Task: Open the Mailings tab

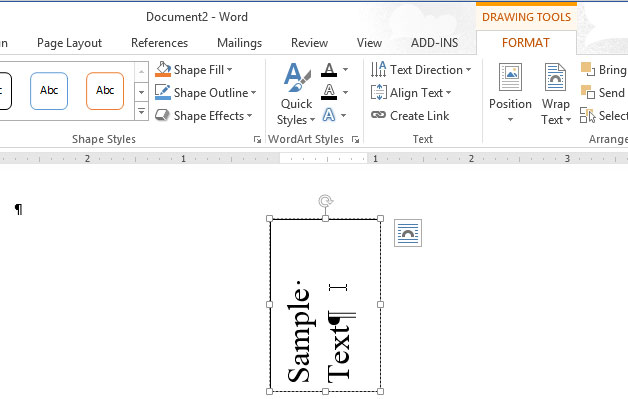Action: [240, 43]
